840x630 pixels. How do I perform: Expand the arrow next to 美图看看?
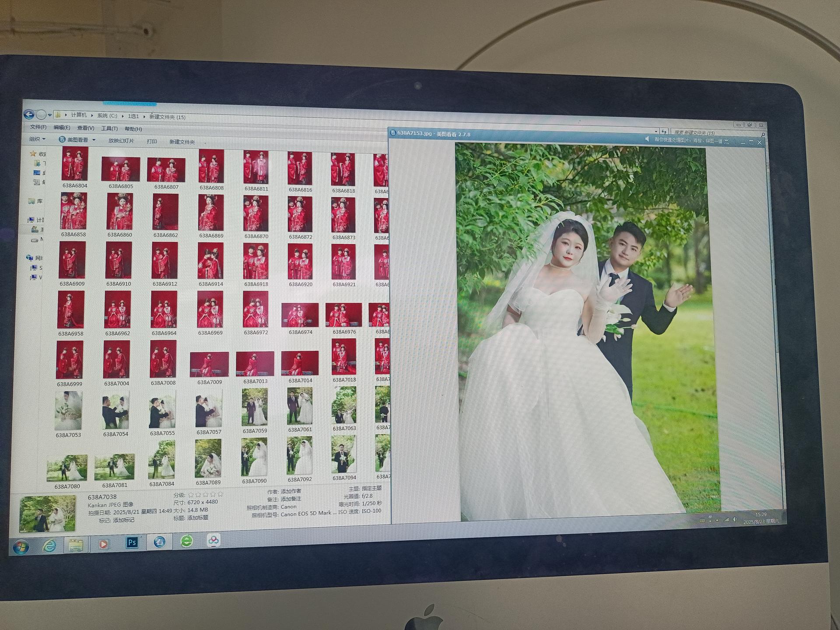click(x=94, y=140)
